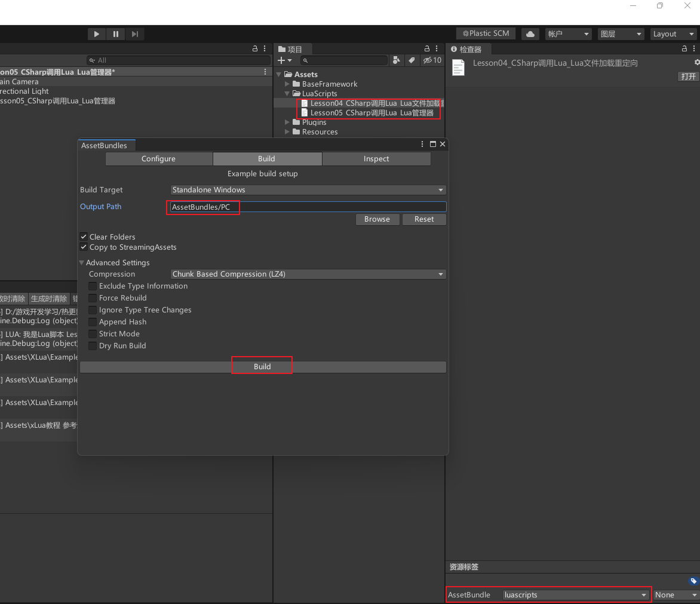Open the Compression dropdown
700x604 pixels.
[308, 274]
